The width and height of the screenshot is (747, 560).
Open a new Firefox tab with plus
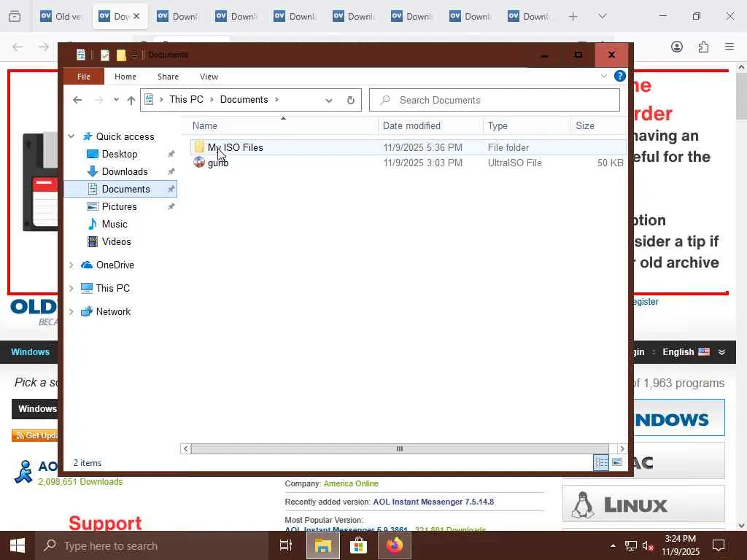(573, 17)
